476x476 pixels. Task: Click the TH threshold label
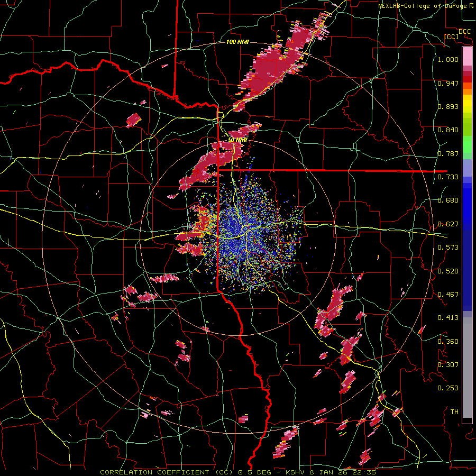[454, 412]
